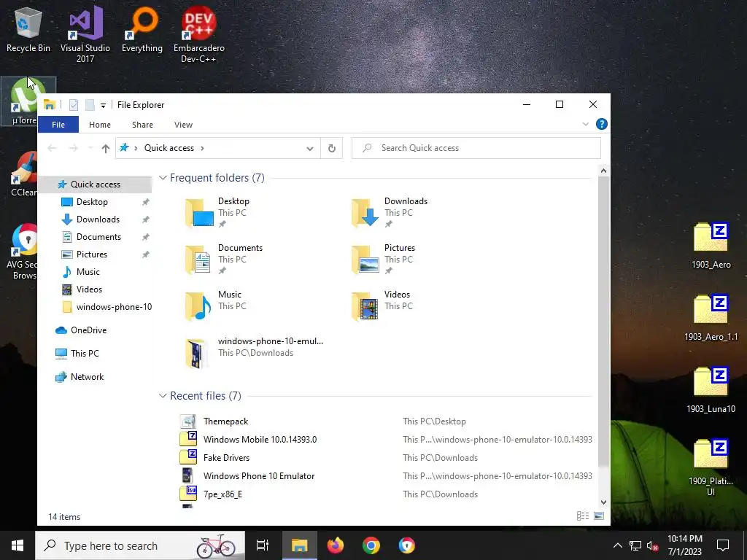The width and height of the screenshot is (747, 560).
Task: Select the 1903_Aero_1.1 zip folder
Action: [x=711, y=318]
